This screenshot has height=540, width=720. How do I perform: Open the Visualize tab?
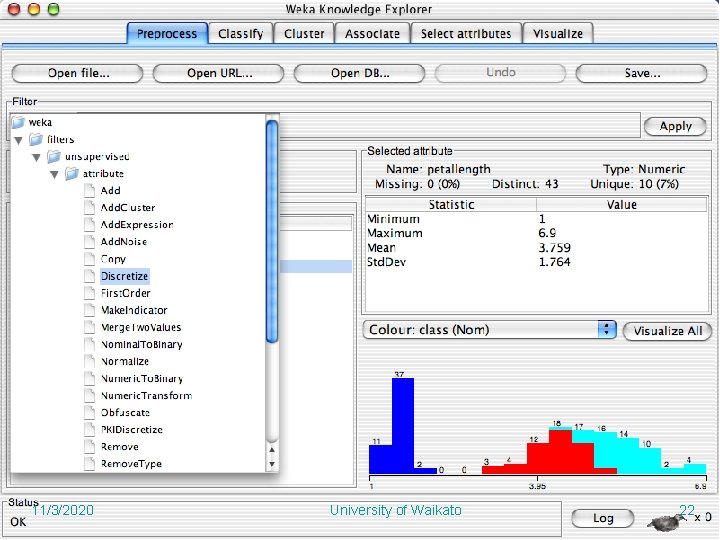coord(558,34)
